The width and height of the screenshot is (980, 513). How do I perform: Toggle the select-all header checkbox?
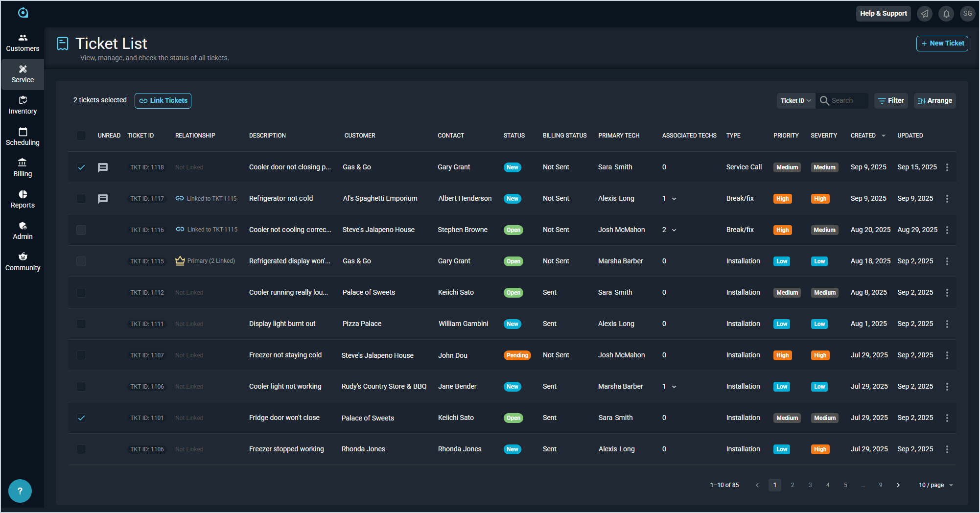click(x=81, y=136)
